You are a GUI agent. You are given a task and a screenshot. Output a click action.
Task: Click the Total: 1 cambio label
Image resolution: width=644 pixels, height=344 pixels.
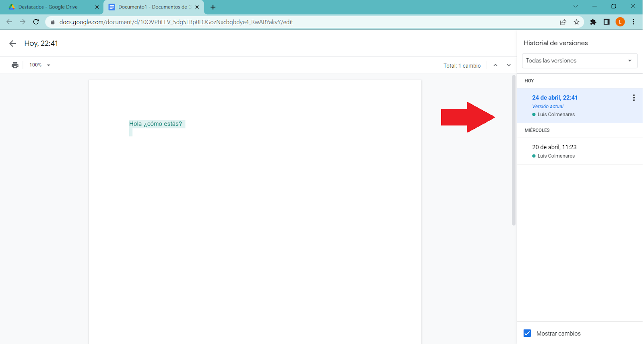click(x=462, y=66)
